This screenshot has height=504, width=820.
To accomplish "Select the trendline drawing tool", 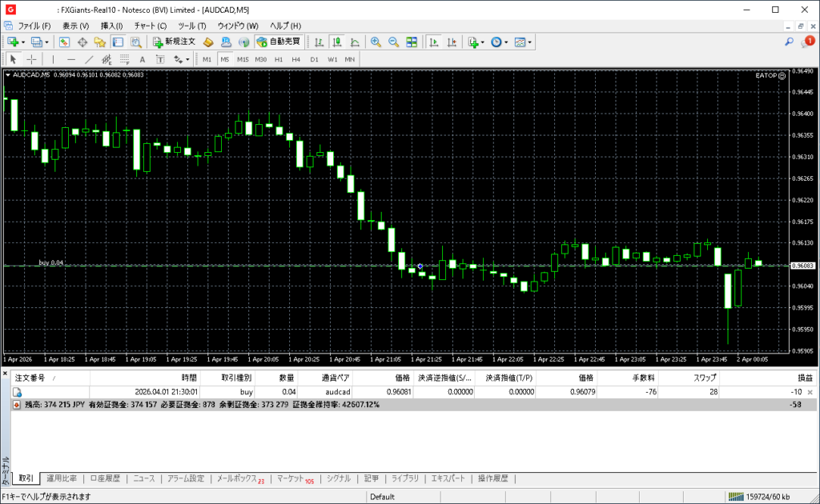I will point(89,59).
